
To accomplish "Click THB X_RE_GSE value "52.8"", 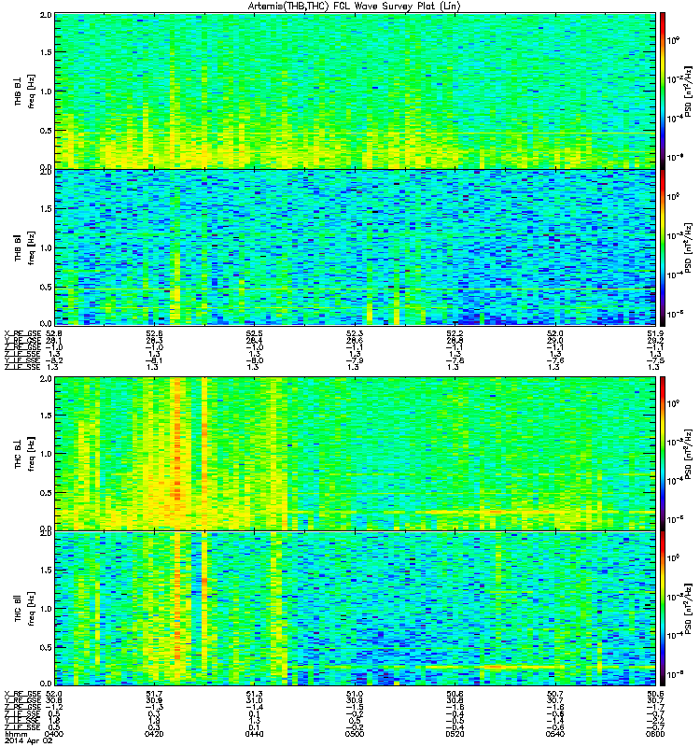I will click(54, 333).
